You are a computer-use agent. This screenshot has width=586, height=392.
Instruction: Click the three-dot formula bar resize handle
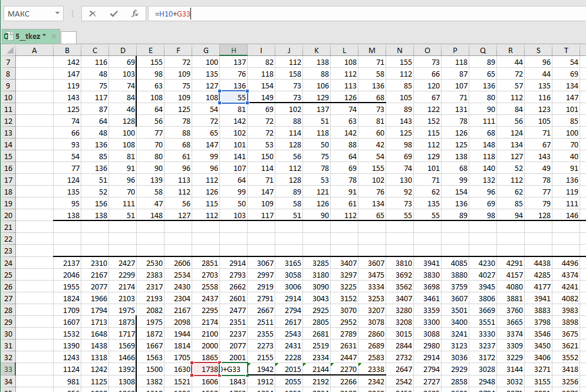(x=71, y=14)
